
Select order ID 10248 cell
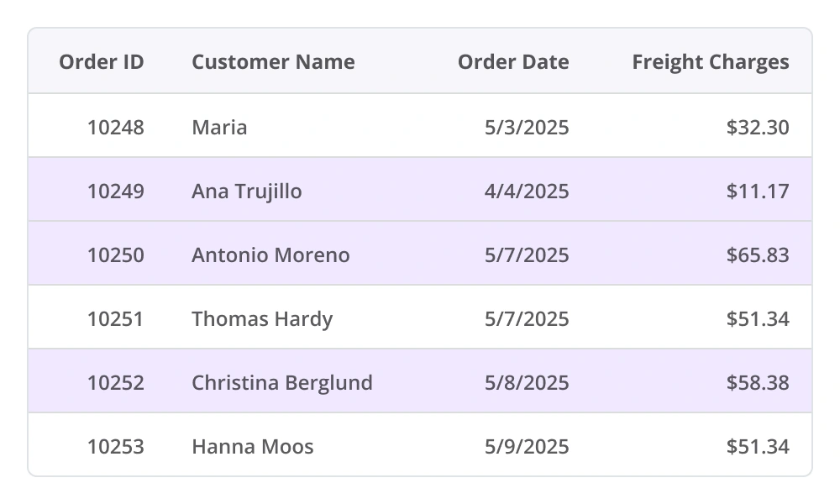click(x=115, y=127)
